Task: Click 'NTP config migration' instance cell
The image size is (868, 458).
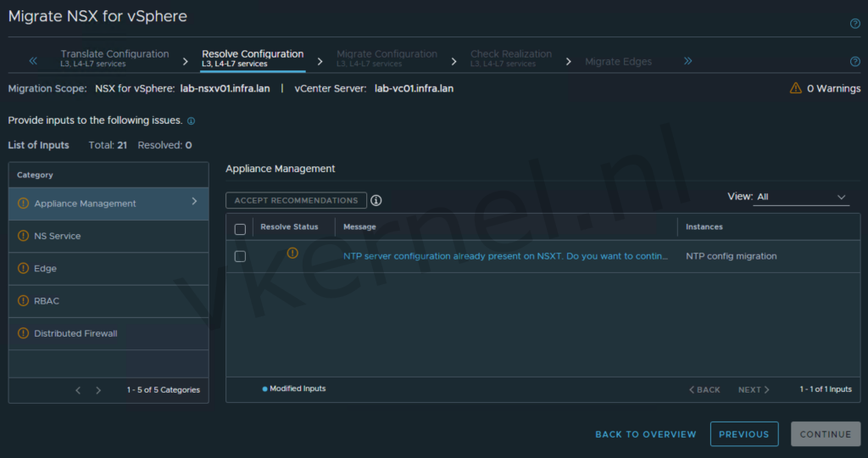Action: (x=732, y=256)
